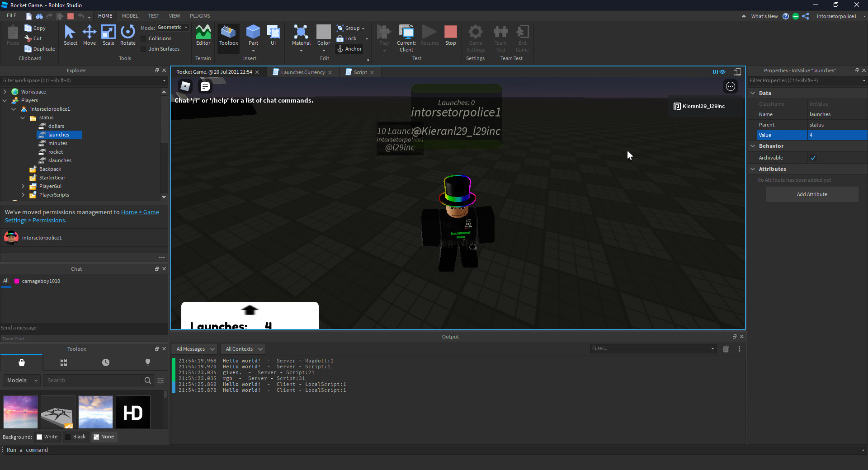868x470 pixels.
Task: Select the dollars value in Explorer
Action: [56, 126]
